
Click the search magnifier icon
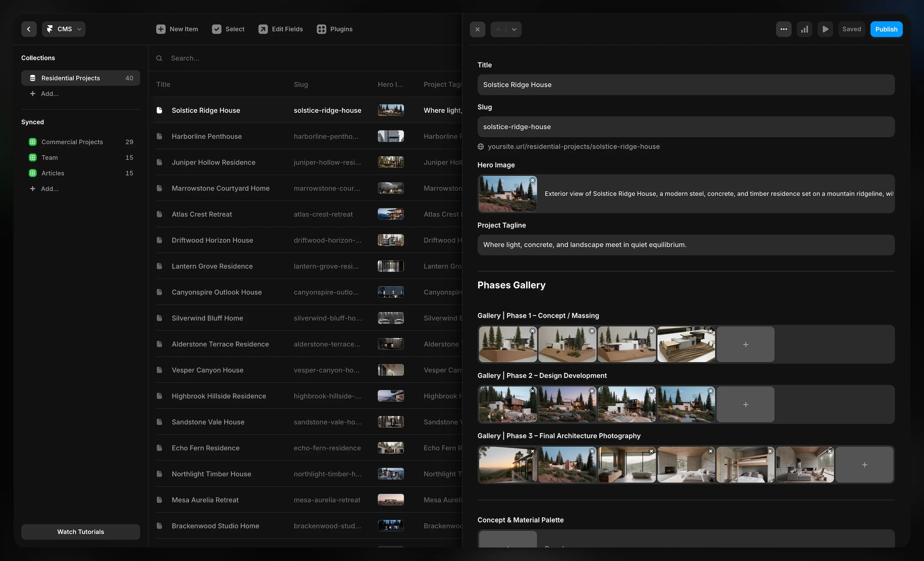click(159, 58)
